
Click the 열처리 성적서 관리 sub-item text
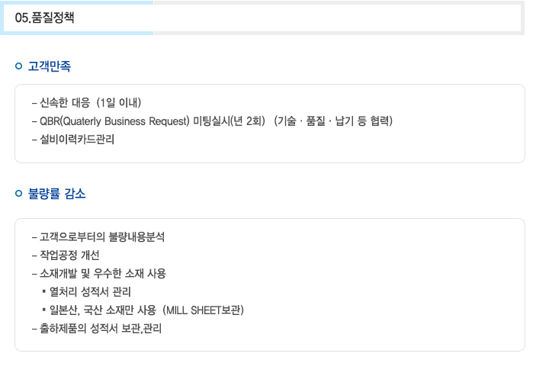pos(90,291)
